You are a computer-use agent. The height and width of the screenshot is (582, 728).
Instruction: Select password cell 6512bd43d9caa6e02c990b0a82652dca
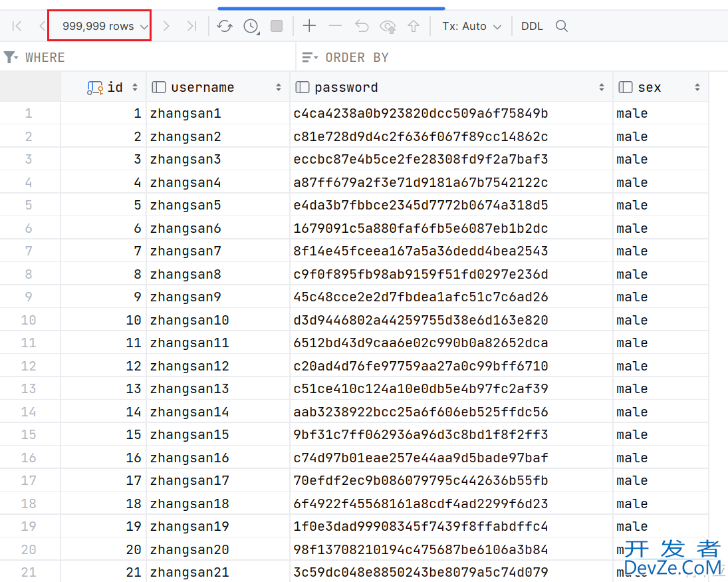(x=451, y=343)
